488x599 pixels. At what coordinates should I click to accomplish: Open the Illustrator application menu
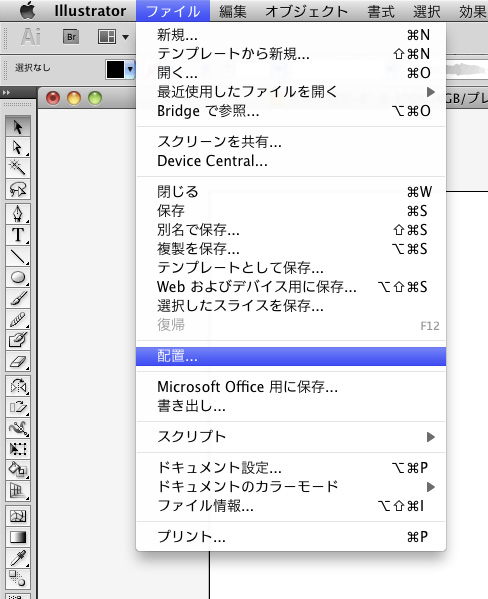pyautogui.click(x=90, y=11)
